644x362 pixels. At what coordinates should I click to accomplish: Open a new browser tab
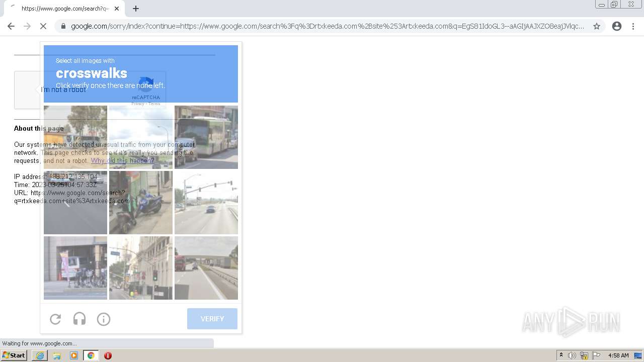coord(136,9)
